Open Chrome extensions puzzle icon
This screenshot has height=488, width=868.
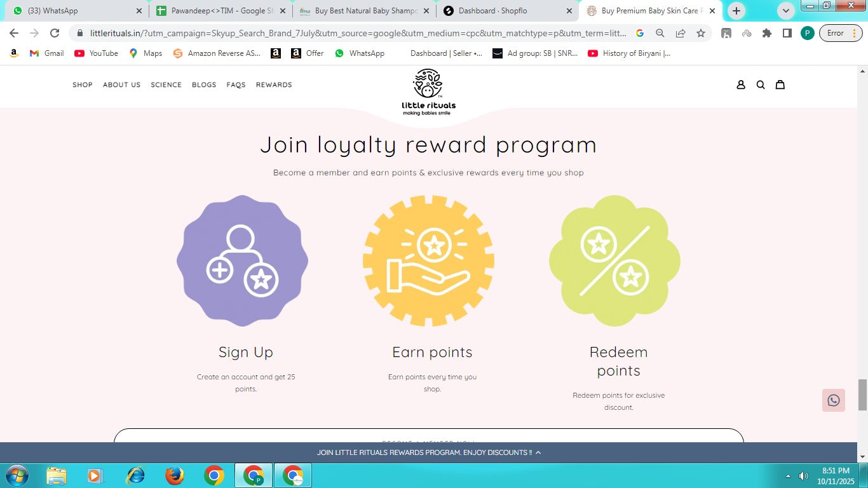767,33
